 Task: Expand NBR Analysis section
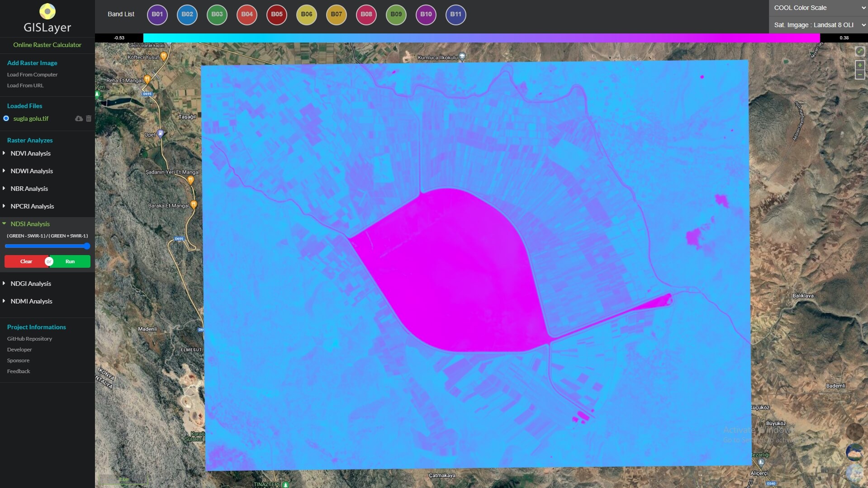click(x=29, y=189)
